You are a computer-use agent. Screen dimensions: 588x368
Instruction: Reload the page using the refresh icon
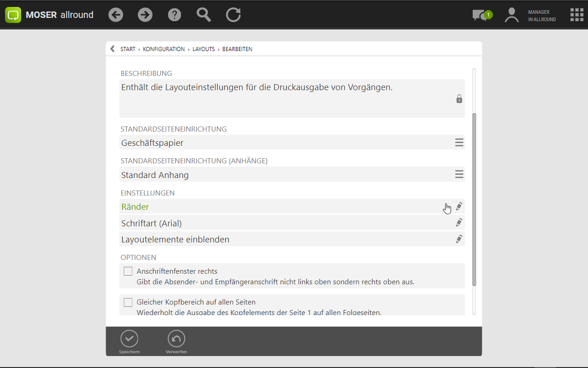(233, 15)
